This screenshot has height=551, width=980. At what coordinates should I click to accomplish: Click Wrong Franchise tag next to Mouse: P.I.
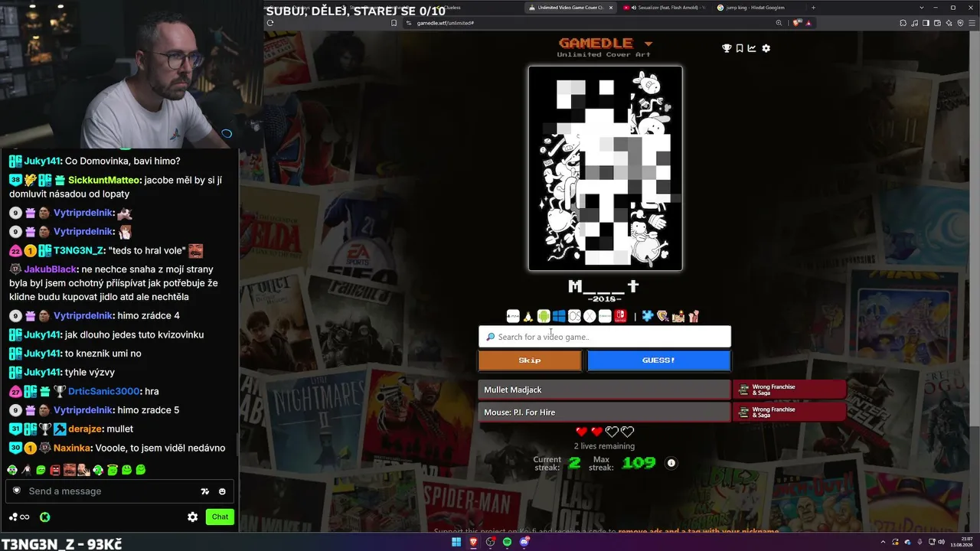tap(789, 412)
